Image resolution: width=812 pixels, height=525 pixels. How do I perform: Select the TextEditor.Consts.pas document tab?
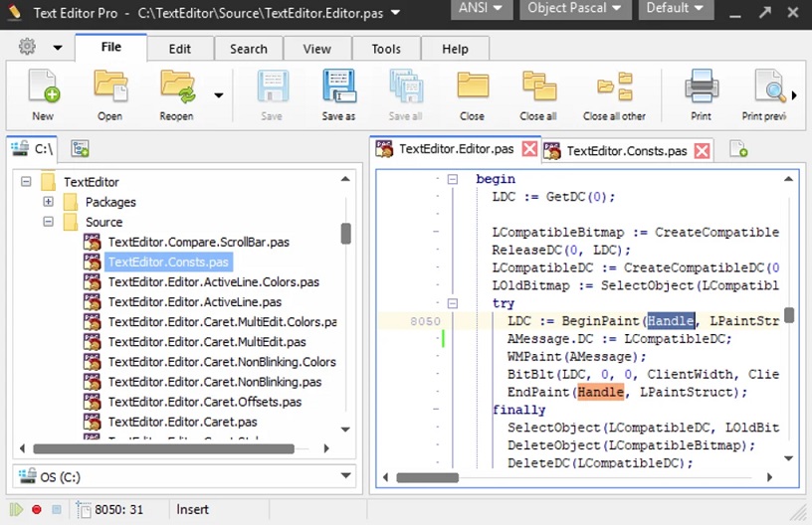pos(627,151)
